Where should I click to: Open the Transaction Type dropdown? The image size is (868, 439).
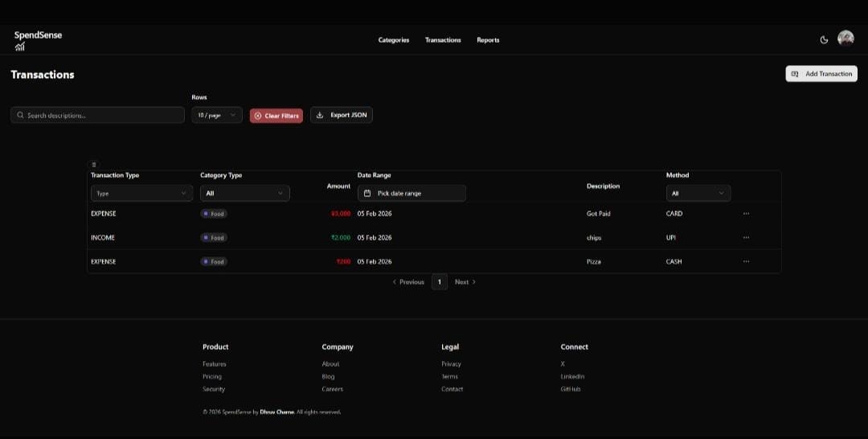(x=141, y=193)
